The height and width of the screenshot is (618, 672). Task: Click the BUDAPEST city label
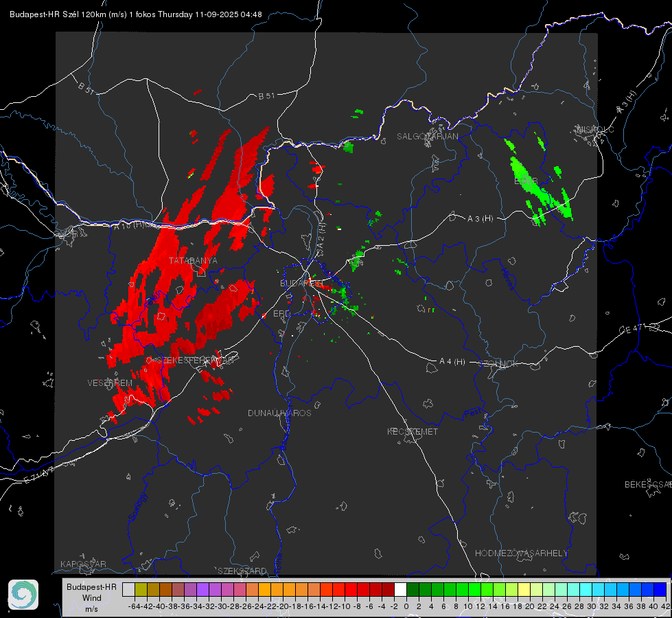(x=302, y=283)
